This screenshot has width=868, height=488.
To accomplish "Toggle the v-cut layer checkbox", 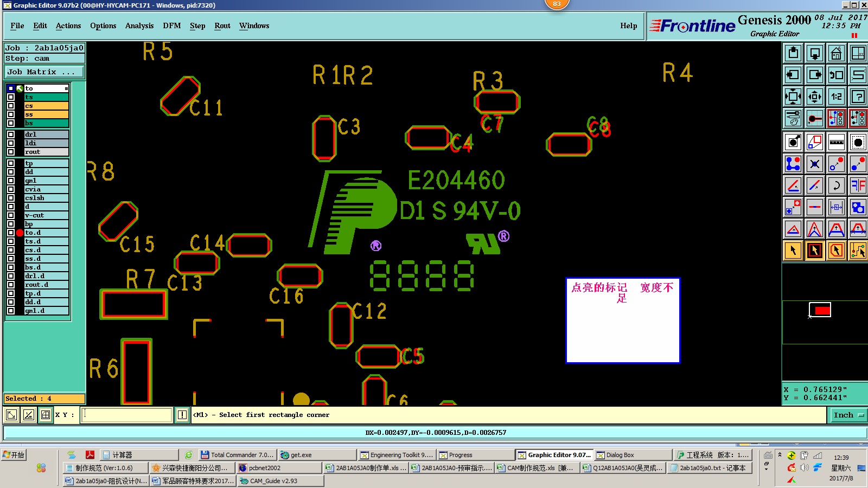I will point(11,215).
